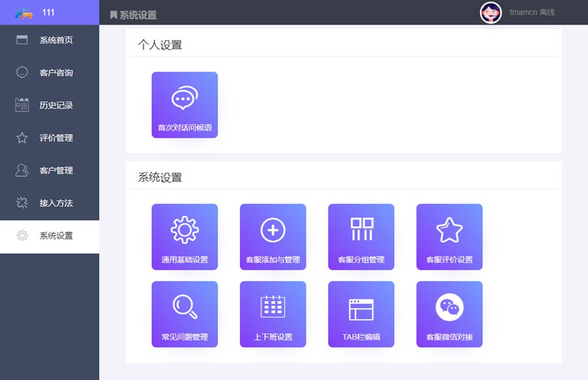This screenshot has height=380, width=588.
Task: Open 常见问题管理 magnifier icon tile
Action: (184, 314)
